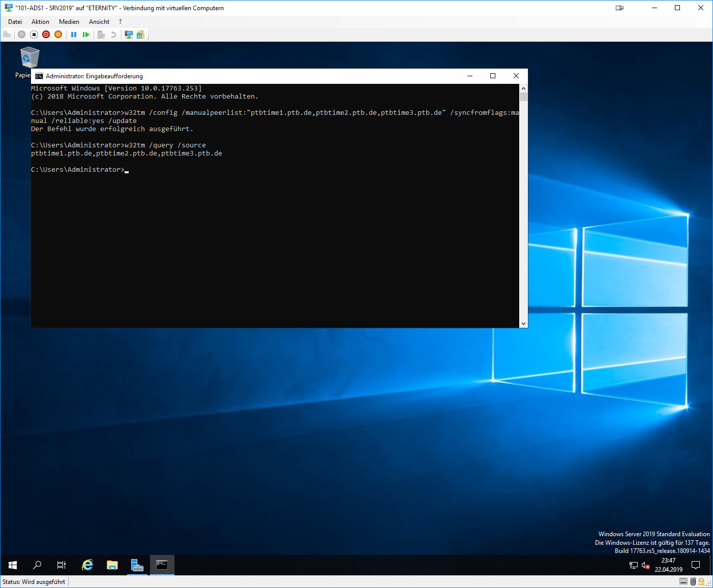Open File Explorer from the taskbar
Screen dimensions: 713x588
click(x=112, y=565)
